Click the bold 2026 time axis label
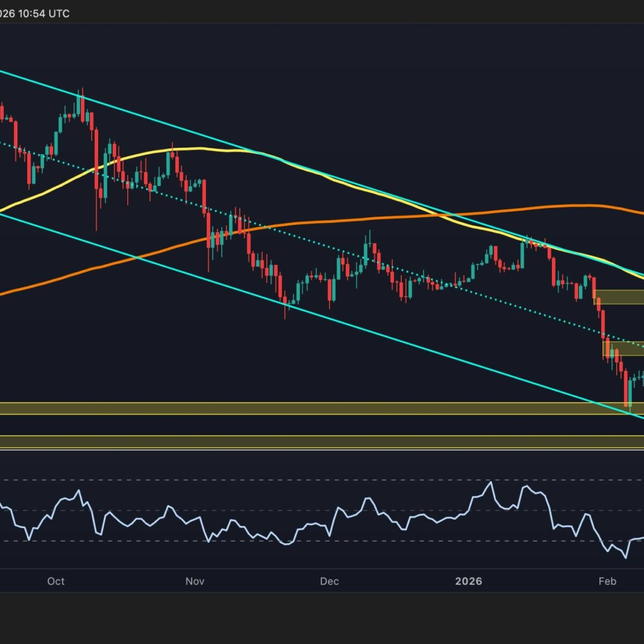This screenshot has height=644, width=644. 469,581
